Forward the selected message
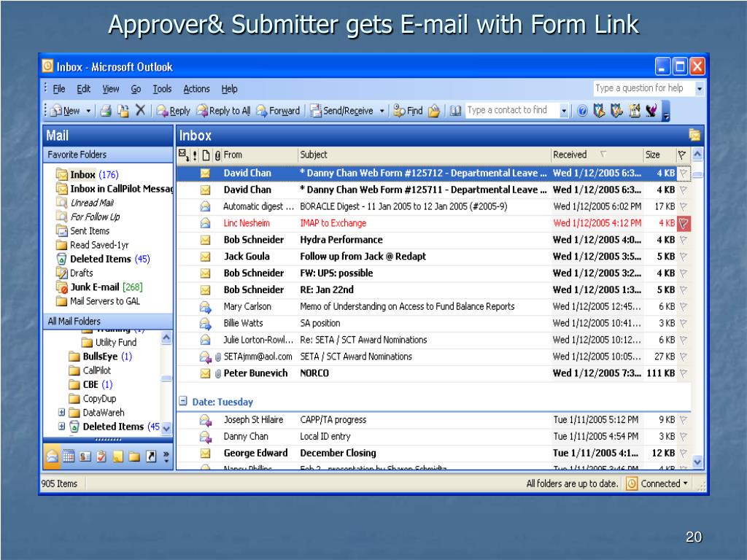The height and width of the screenshot is (560, 747). pos(278,111)
